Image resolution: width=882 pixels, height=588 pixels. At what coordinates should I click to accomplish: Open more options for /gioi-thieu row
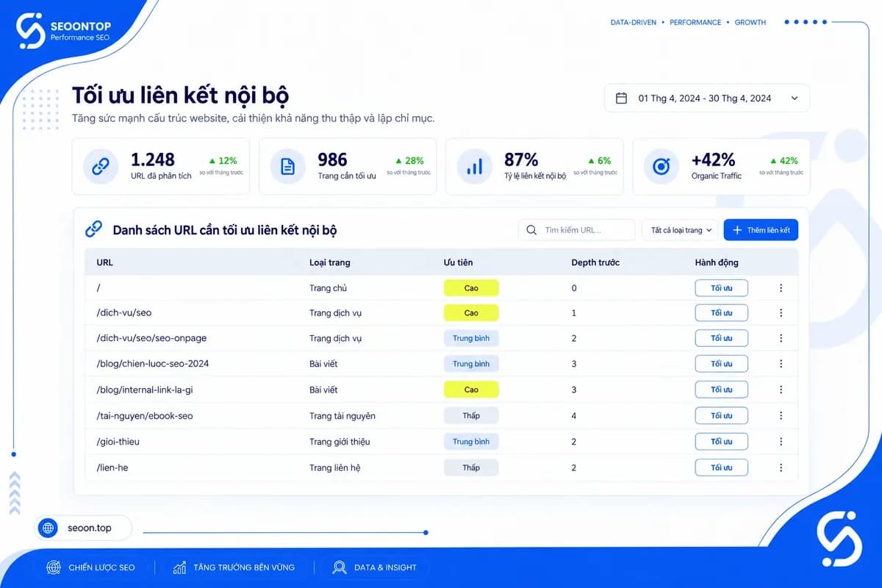click(x=781, y=442)
